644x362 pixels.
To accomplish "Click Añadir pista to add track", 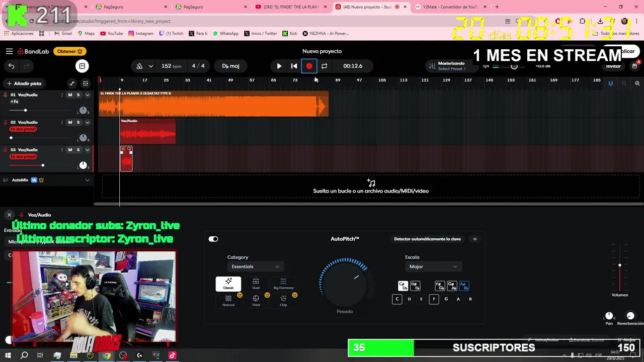I will pos(24,83).
